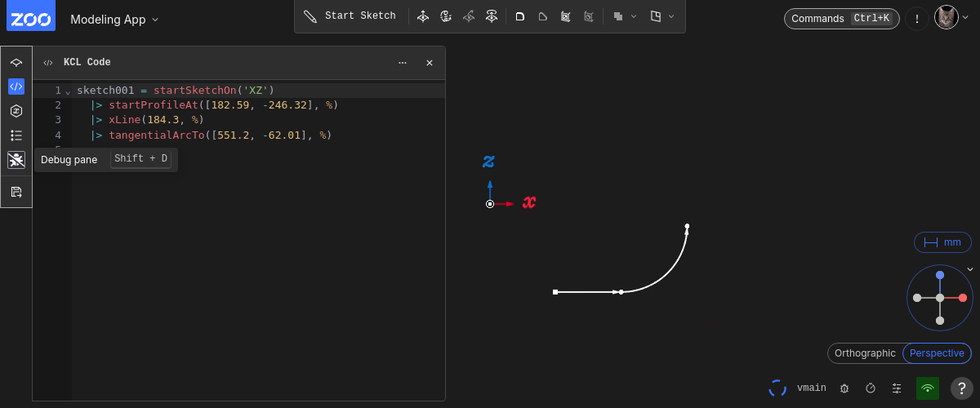Open network health wifi indicator
Image resolution: width=980 pixels, height=408 pixels.
[927, 388]
